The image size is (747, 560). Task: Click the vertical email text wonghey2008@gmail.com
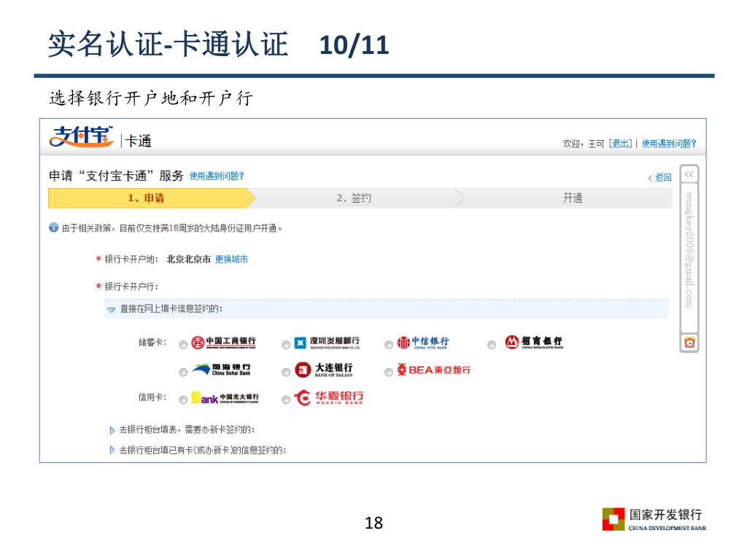tap(689, 249)
